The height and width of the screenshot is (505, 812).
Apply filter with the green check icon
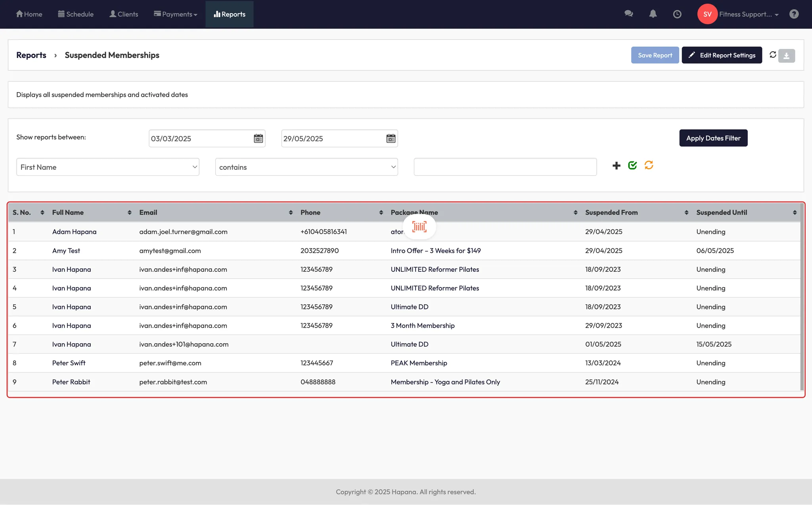coord(632,165)
